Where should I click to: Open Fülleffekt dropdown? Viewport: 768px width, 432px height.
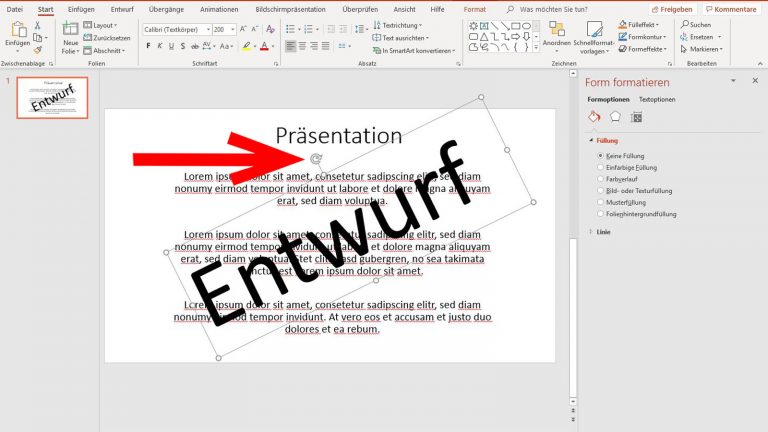(639, 24)
